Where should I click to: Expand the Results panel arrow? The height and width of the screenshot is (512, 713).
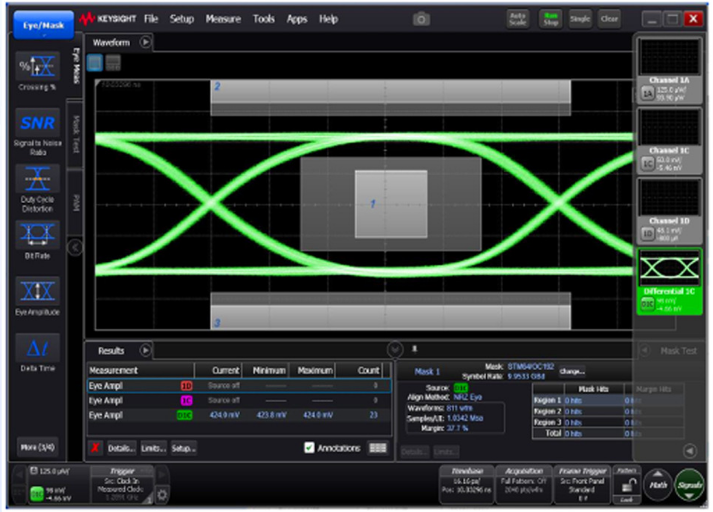pos(146,351)
